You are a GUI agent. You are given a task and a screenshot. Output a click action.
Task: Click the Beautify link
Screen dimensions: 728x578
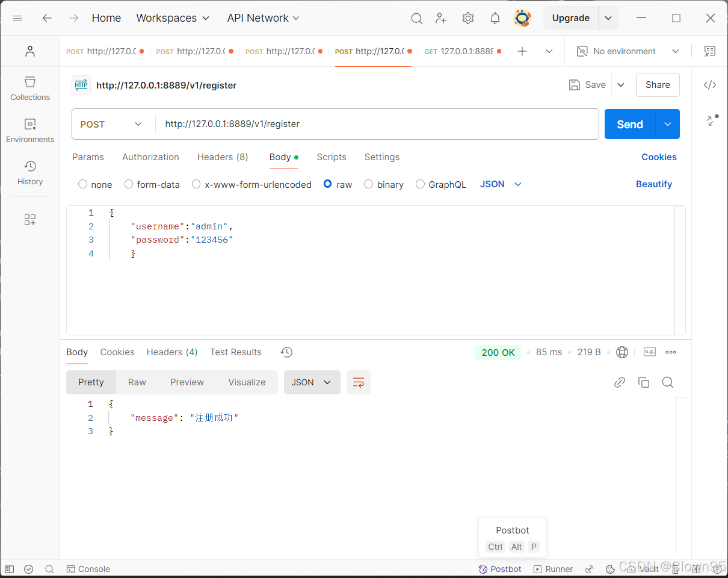(x=654, y=184)
